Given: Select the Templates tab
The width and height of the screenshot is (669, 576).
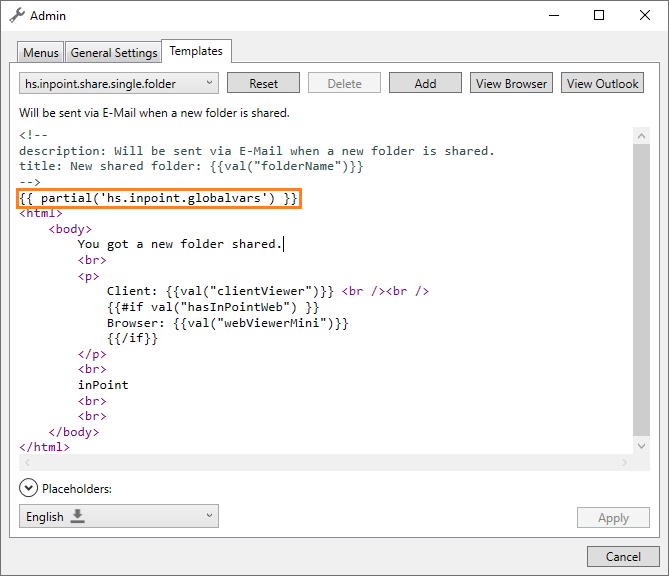Looking at the screenshot, I should [x=197, y=51].
